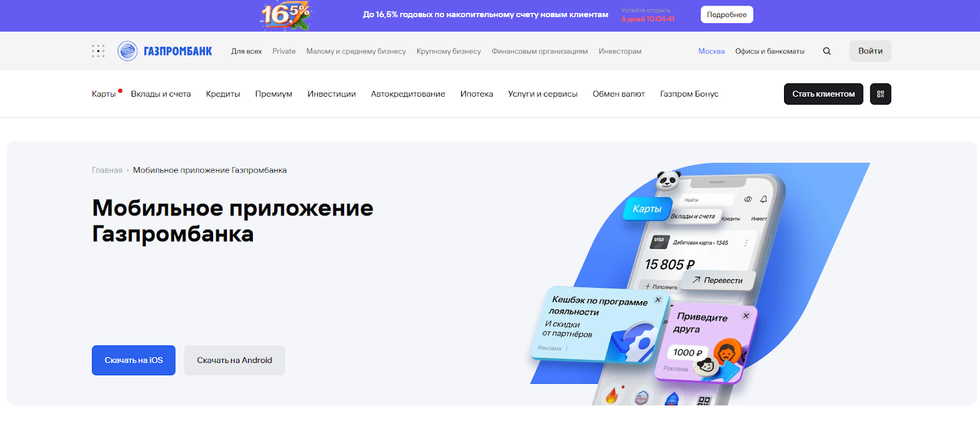Open the Карты menu item

point(104,94)
